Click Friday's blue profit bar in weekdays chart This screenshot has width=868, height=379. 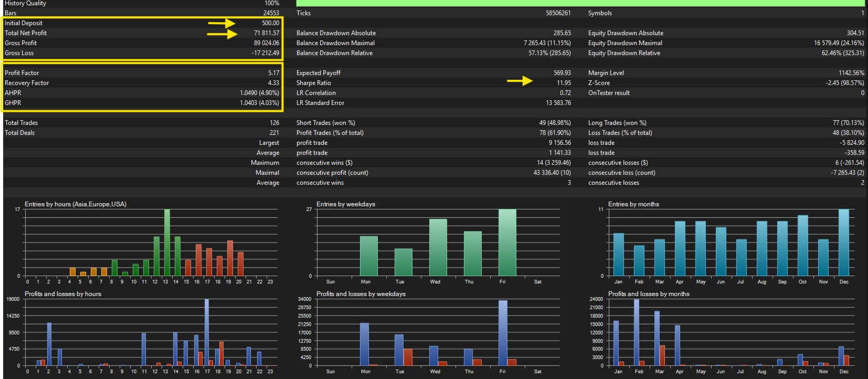(x=503, y=332)
